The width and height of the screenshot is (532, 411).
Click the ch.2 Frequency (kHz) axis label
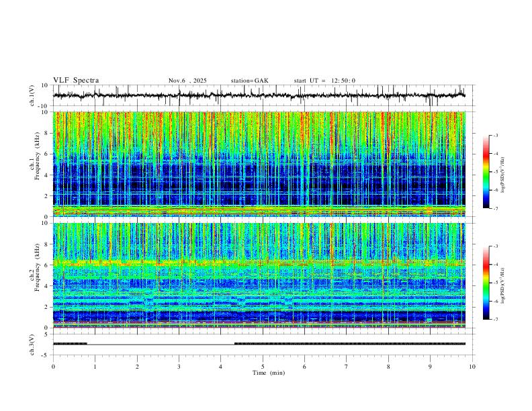pos(35,267)
